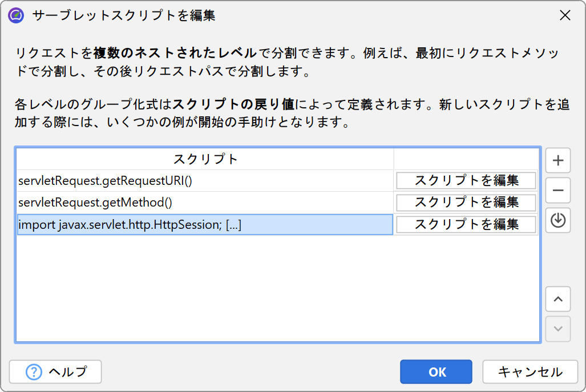Click the plus icon to add a script
The height and width of the screenshot is (392, 586).
tap(558, 161)
